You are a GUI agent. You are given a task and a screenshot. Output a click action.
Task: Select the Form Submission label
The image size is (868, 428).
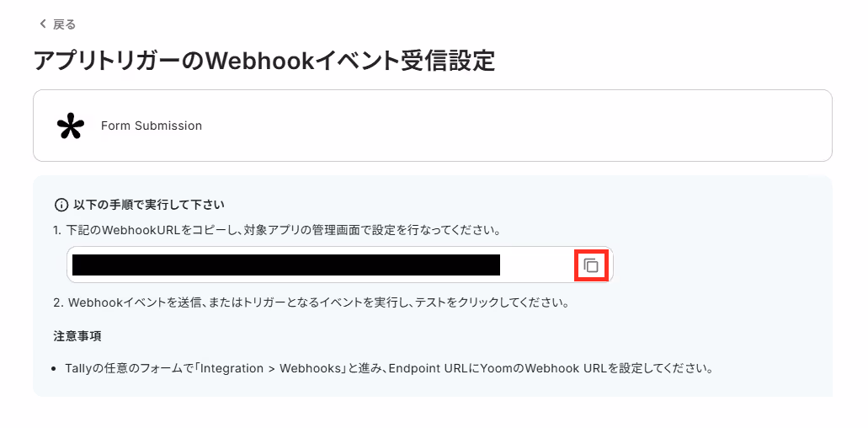[x=152, y=126]
